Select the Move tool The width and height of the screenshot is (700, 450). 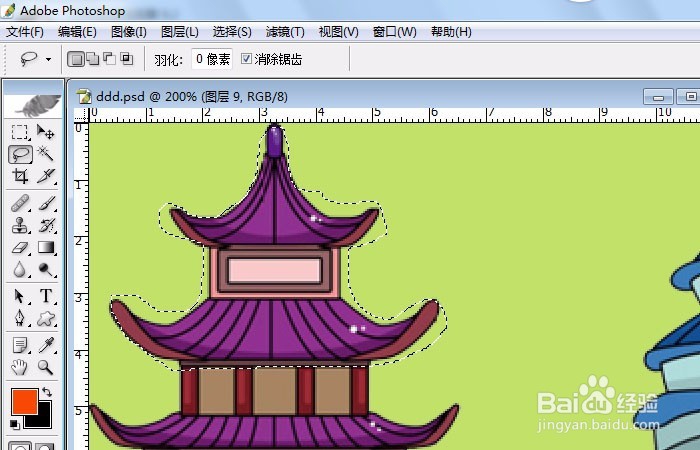point(45,132)
